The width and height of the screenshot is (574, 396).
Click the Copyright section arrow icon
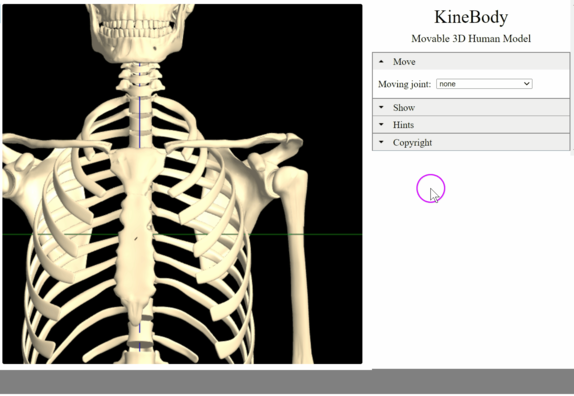coord(381,142)
